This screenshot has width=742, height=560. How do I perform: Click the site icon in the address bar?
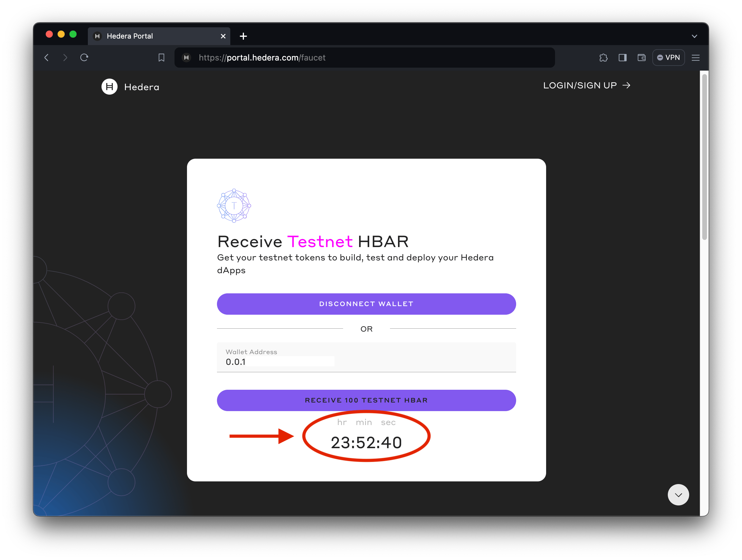[x=186, y=58]
